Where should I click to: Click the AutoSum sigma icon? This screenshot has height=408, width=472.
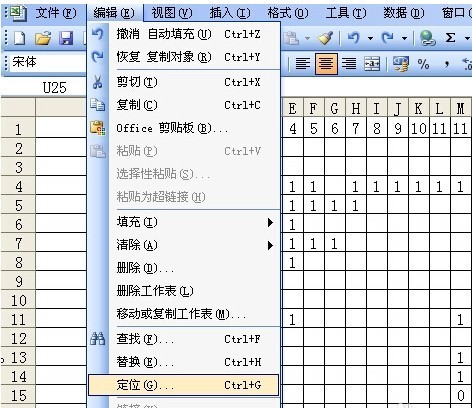[450, 38]
